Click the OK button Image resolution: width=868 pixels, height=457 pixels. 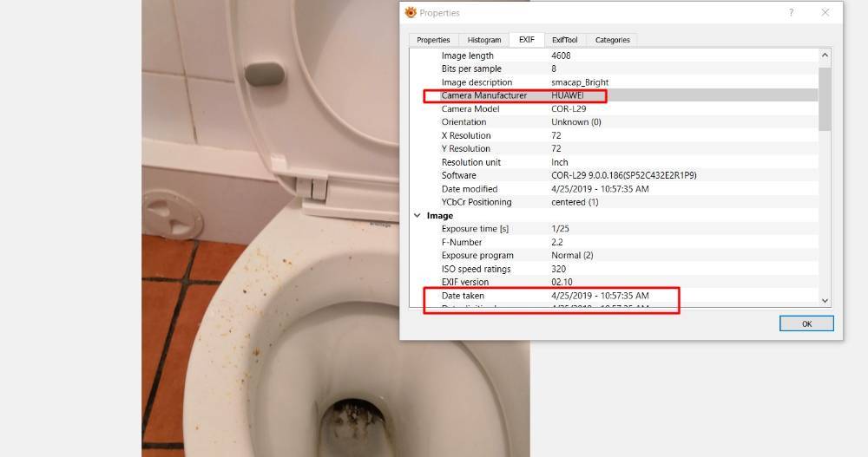tap(806, 323)
